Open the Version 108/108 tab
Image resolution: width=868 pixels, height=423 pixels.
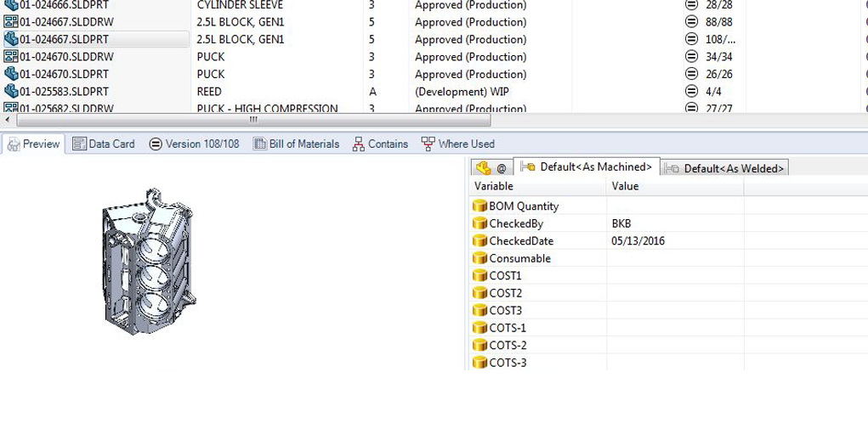pyautogui.click(x=195, y=144)
